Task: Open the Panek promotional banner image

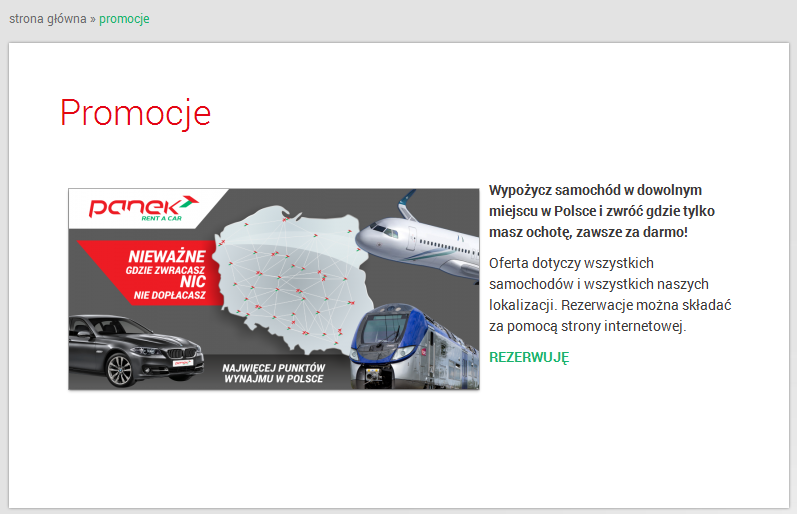Action: tap(273, 289)
